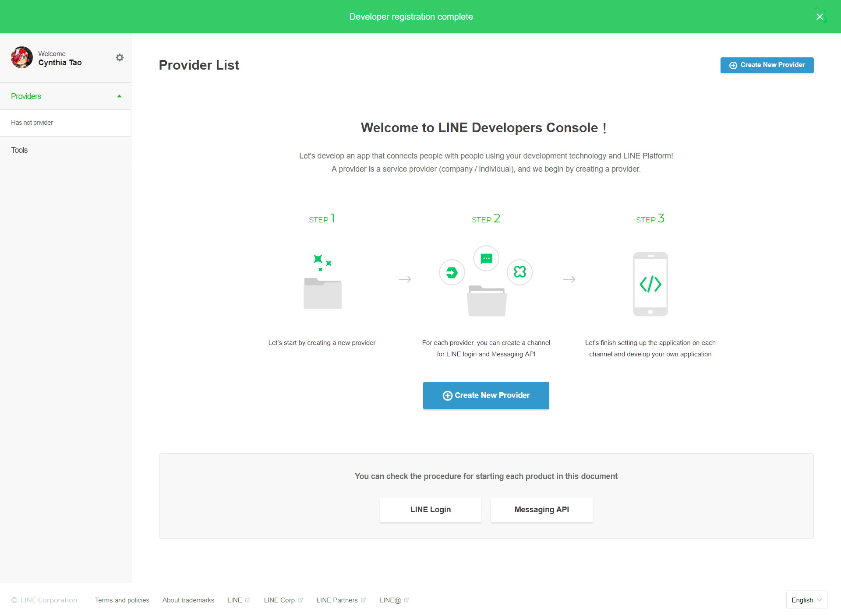Viewport: 841px width, 616px height.
Task: Click the Step 1 folder with sparkles icon
Action: [x=323, y=281]
